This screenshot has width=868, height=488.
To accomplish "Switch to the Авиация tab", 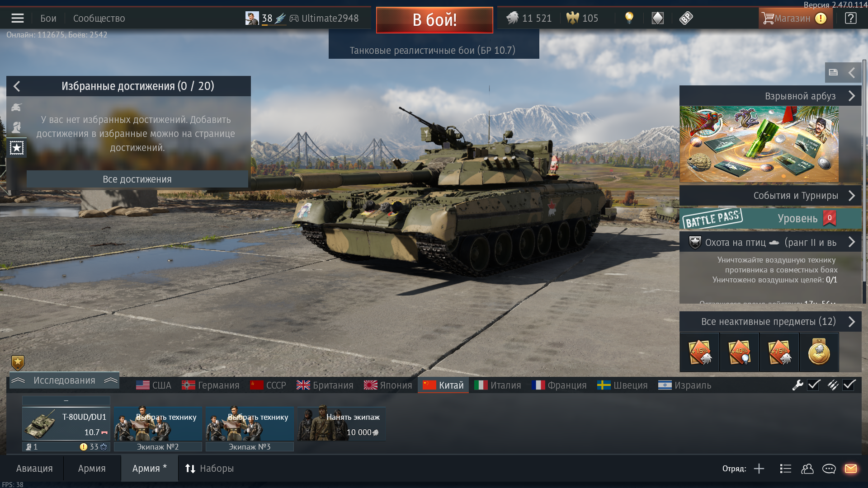I will click(34, 469).
